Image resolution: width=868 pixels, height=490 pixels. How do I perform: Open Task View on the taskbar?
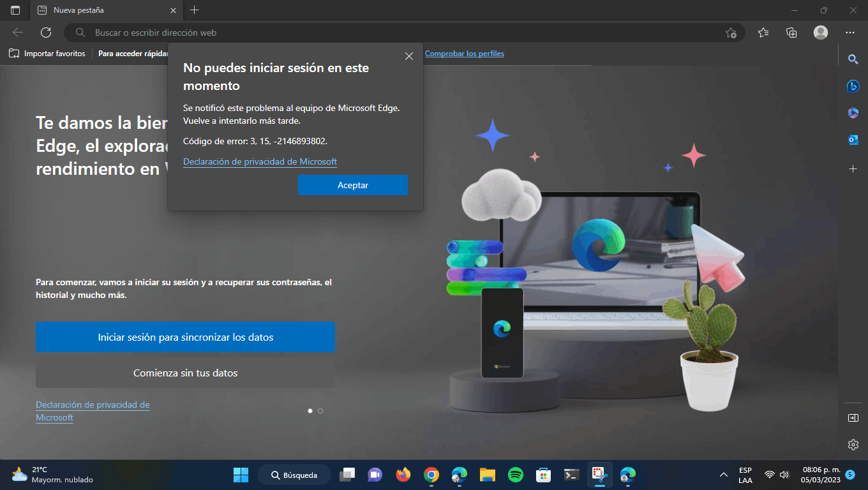click(x=347, y=475)
